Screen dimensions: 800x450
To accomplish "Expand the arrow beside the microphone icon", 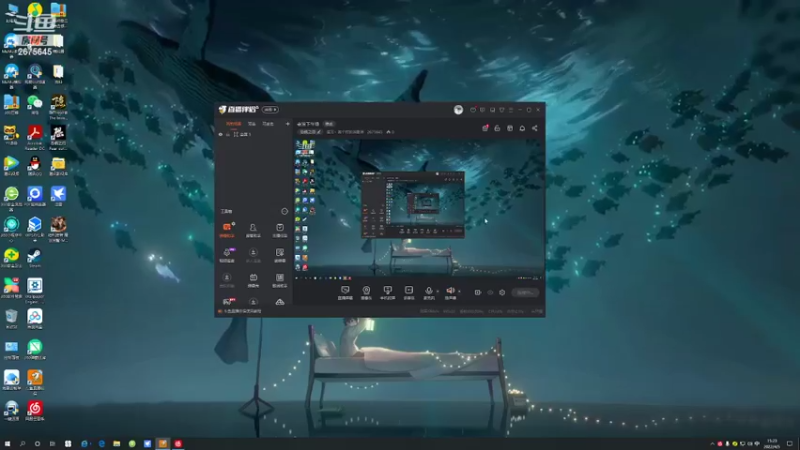I will 438,291.
